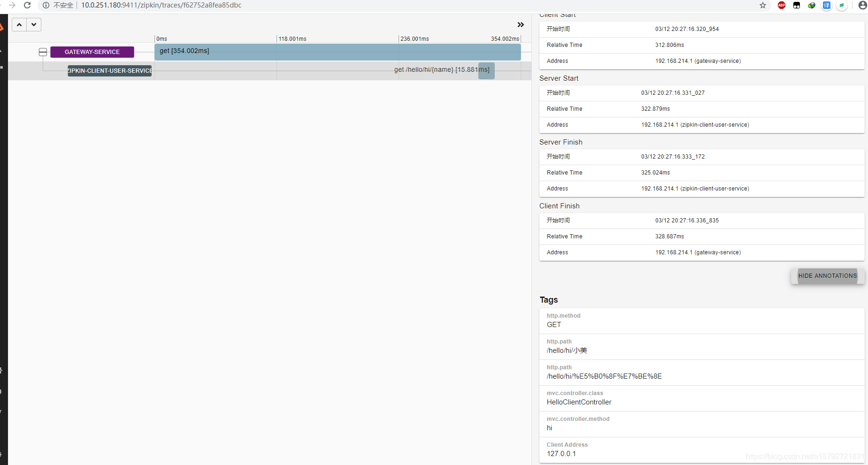This screenshot has height=465, width=868.
Task: Click the 118.001ms timeline marker
Action: (292, 39)
